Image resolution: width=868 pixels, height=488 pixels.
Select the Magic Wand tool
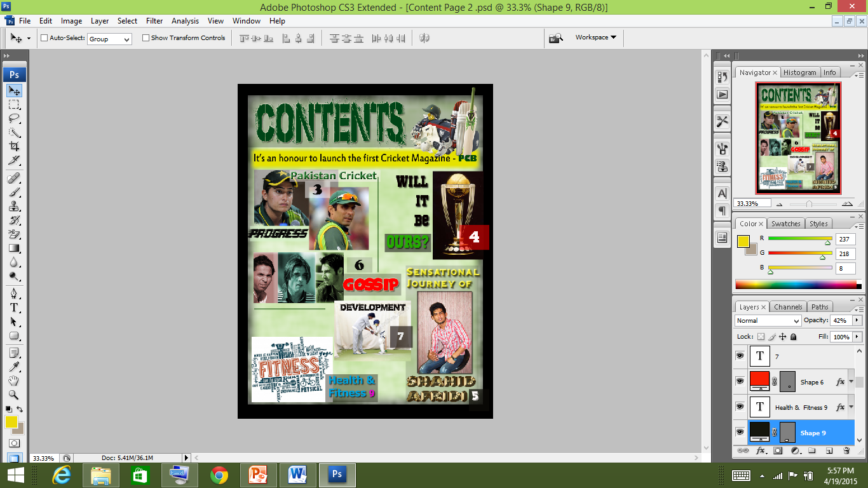pos(14,133)
